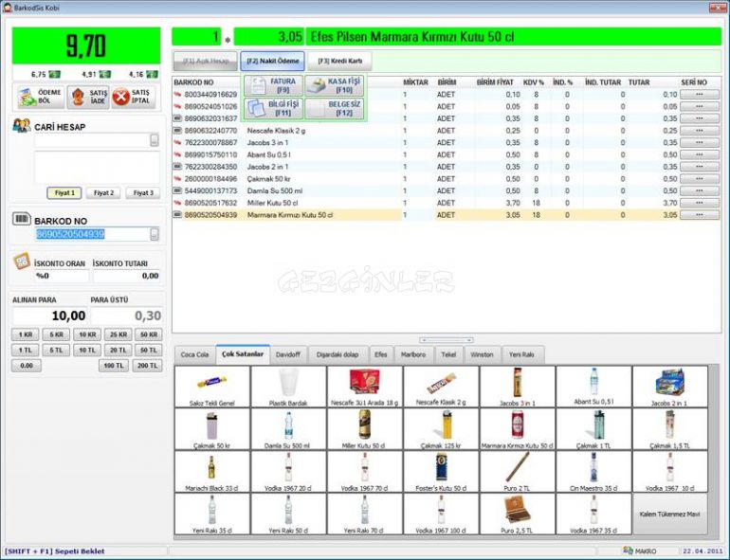The height and width of the screenshot is (560, 730).
Task: Add Miller Kutu 50 cl product tile
Action: coord(365,428)
